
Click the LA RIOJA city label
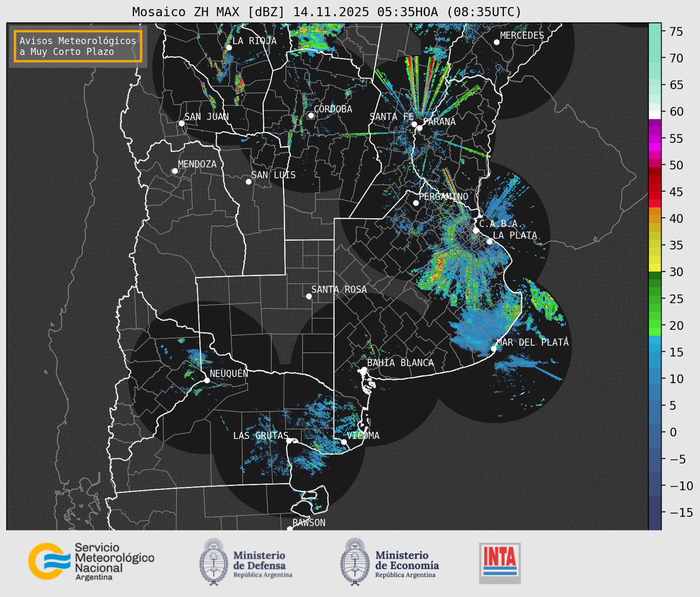[x=254, y=41]
